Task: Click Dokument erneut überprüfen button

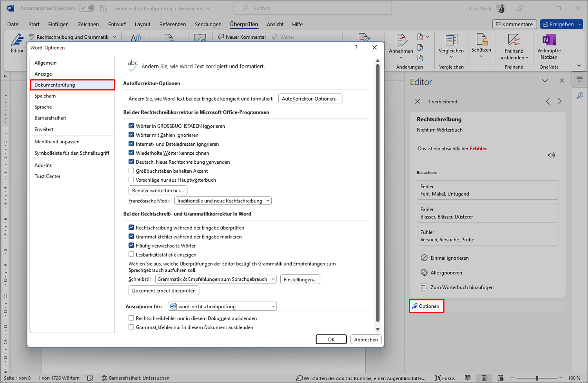Action: click(x=164, y=291)
